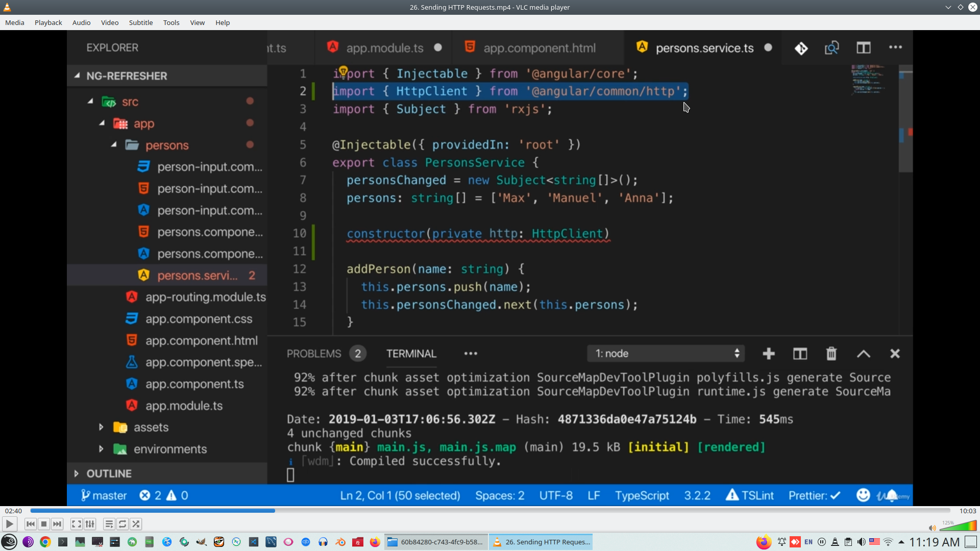Click the Stop playback button

point(44,524)
